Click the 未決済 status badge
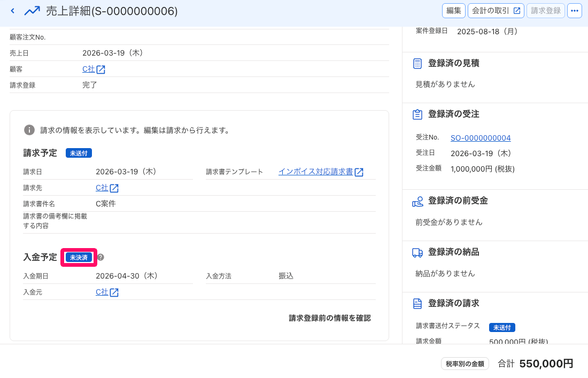The image size is (588, 378). click(x=79, y=258)
